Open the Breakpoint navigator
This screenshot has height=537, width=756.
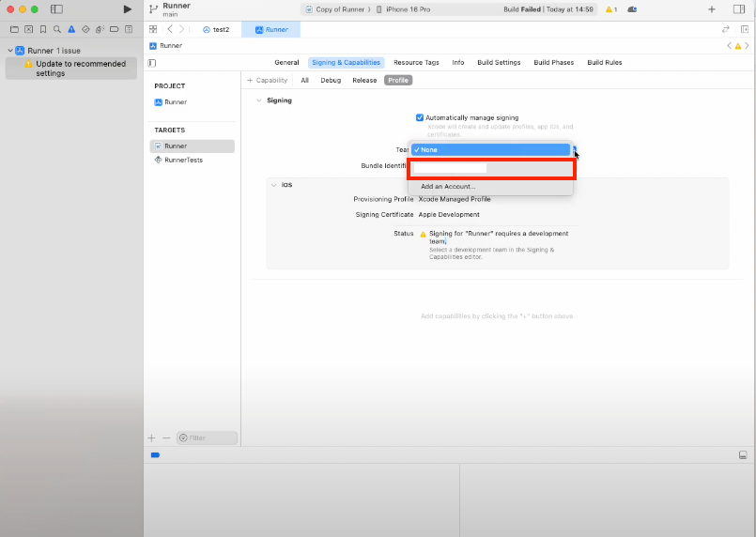tap(115, 29)
